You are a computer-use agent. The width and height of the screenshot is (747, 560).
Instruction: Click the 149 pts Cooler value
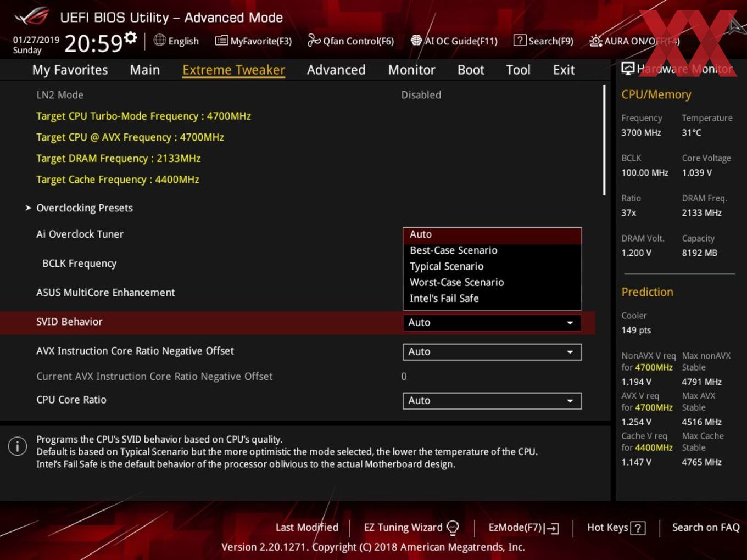coord(636,331)
